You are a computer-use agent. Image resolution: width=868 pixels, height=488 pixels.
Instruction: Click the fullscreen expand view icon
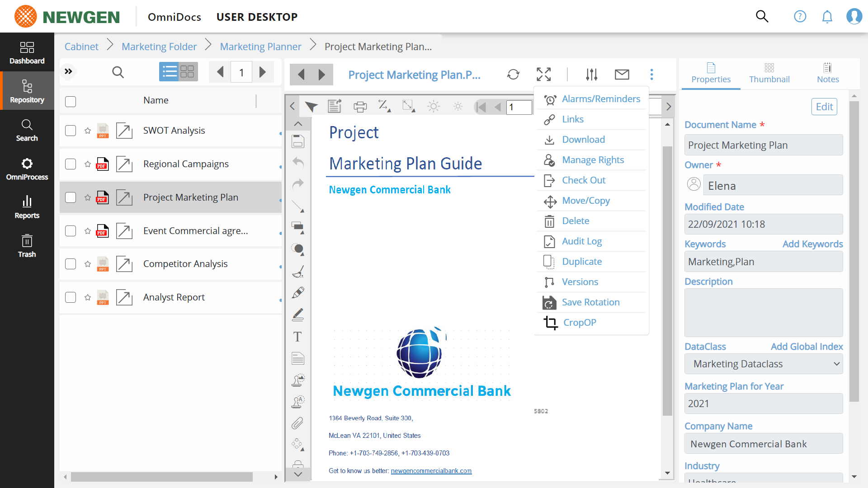[x=542, y=74]
